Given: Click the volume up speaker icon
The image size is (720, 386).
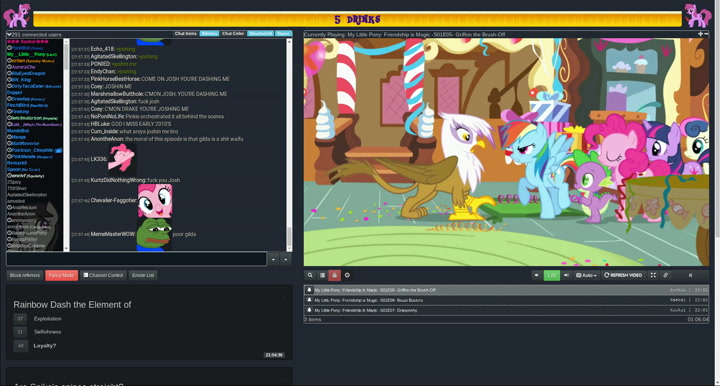Looking at the screenshot, I should [x=566, y=275].
